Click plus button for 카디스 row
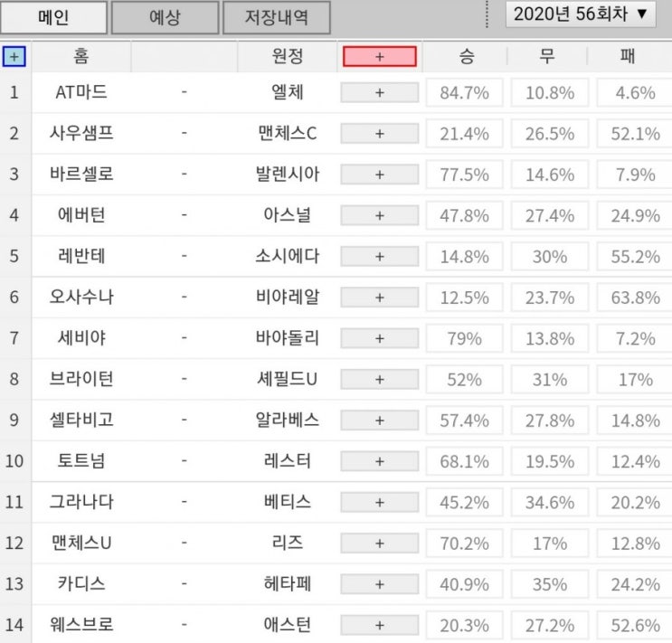This screenshot has height=643, width=672. click(380, 584)
